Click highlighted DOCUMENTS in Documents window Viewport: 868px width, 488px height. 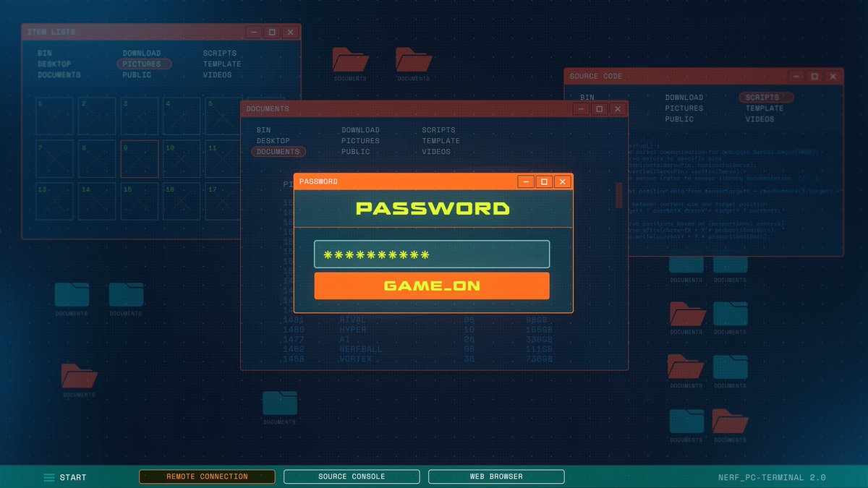coord(278,152)
